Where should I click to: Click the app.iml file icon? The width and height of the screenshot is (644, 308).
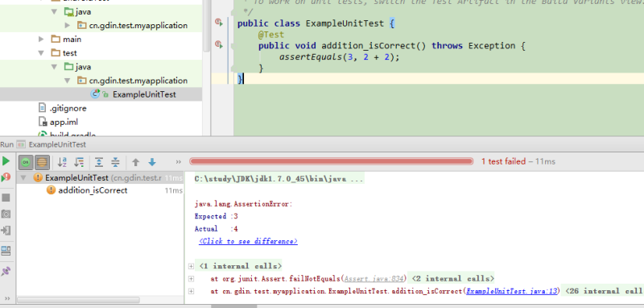(43, 122)
